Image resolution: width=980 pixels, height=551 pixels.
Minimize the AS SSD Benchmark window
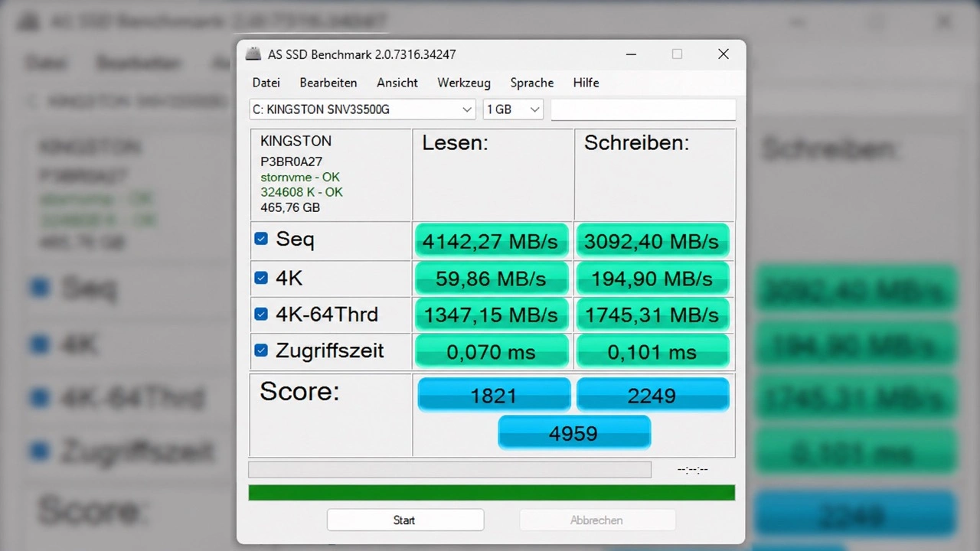click(x=631, y=54)
